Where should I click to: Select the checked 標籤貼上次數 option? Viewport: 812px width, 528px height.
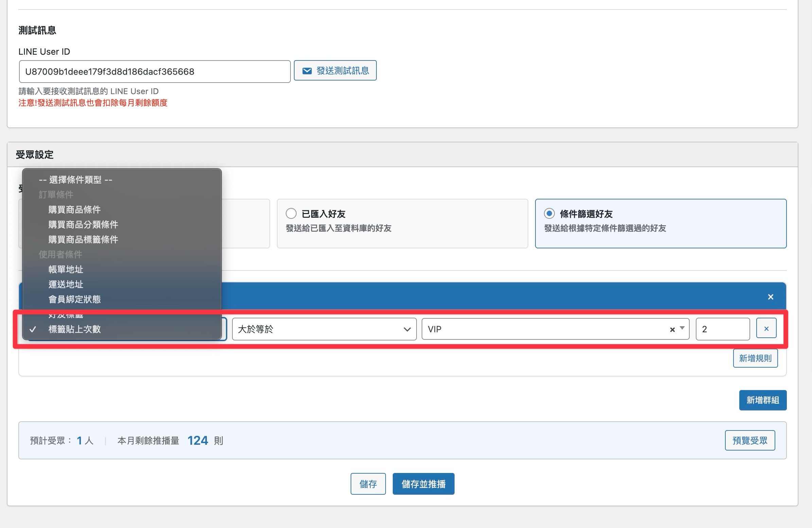[x=74, y=329]
